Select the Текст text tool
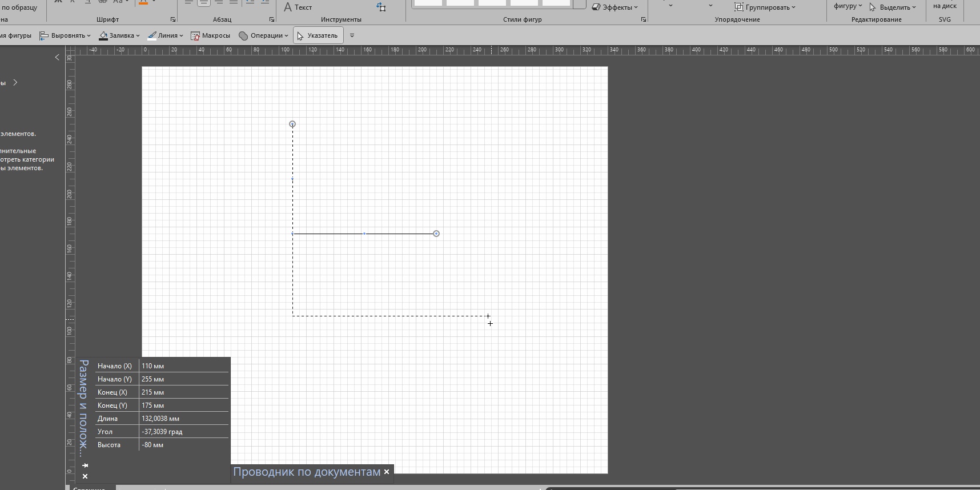This screenshot has width=980, height=490. pyautogui.click(x=298, y=7)
